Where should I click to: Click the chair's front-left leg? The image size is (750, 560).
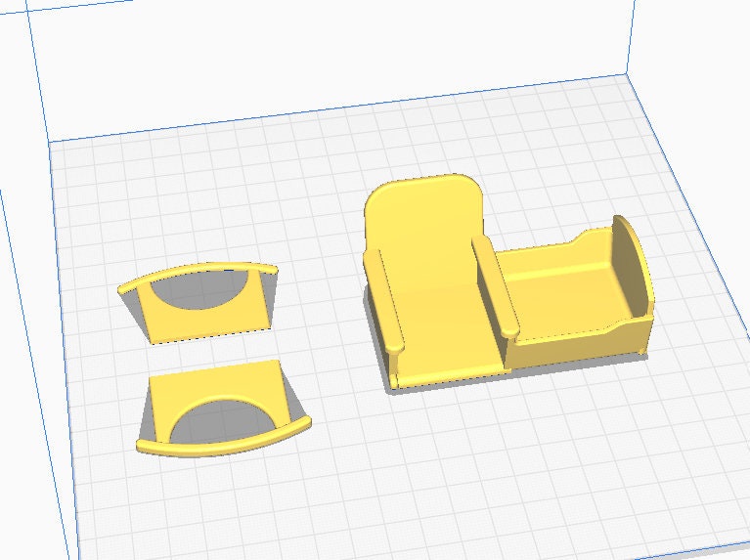pyautogui.click(x=395, y=374)
